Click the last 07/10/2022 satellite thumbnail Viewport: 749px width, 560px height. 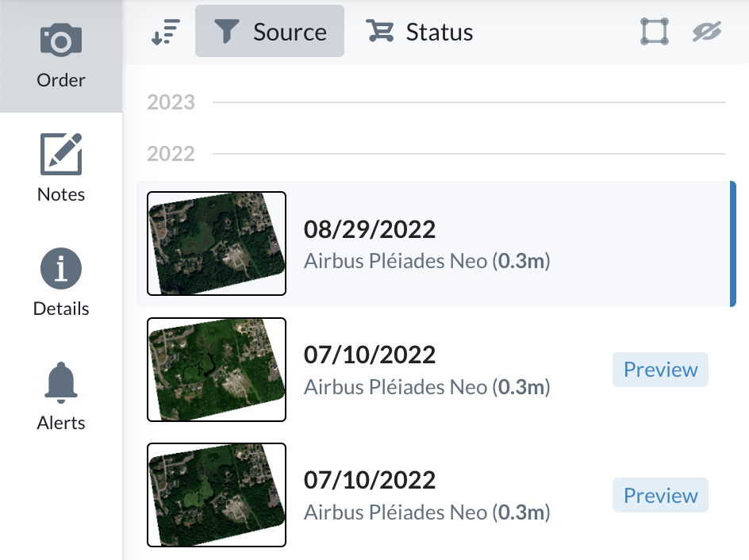217,495
